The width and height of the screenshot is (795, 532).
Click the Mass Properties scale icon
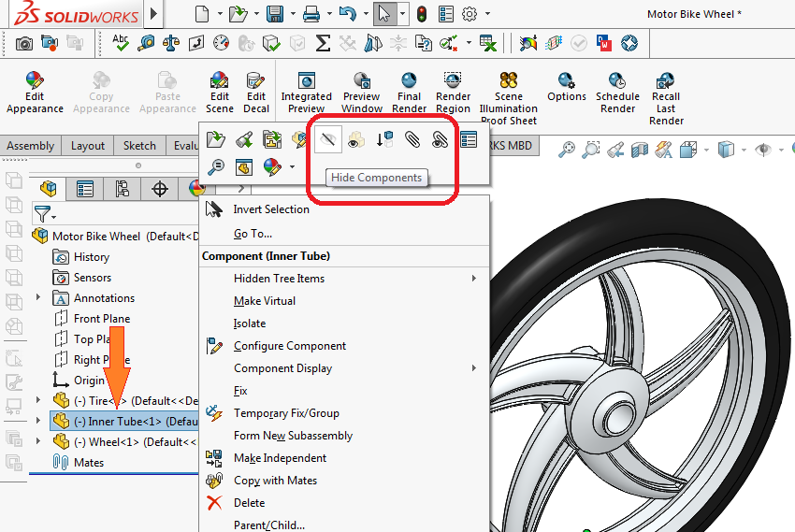(171, 43)
